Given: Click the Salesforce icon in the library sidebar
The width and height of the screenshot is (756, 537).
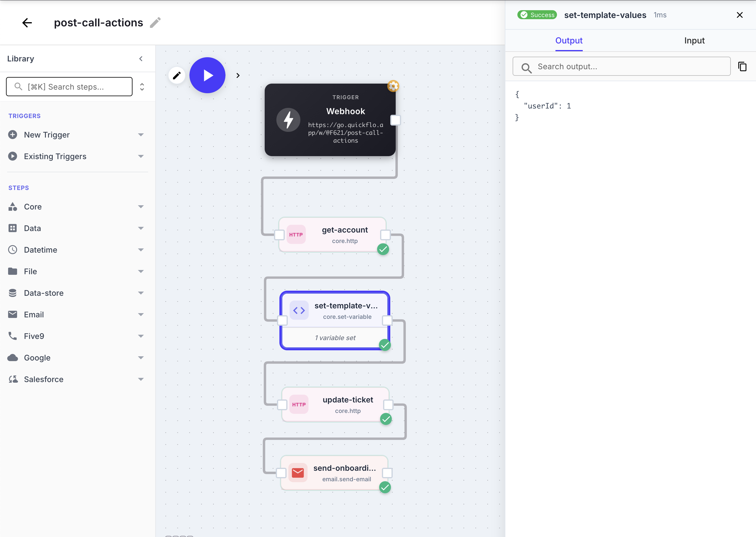Looking at the screenshot, I should [13, 379].
